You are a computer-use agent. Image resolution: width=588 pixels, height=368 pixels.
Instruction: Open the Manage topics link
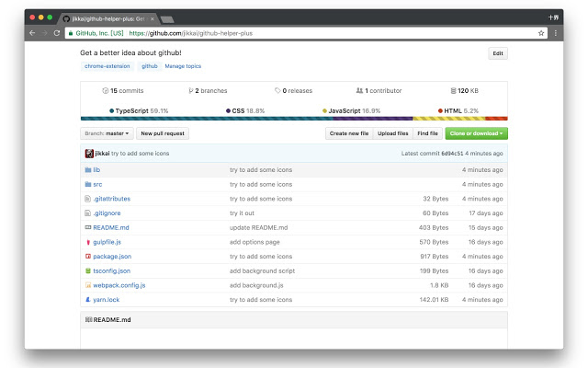(183, 66)
